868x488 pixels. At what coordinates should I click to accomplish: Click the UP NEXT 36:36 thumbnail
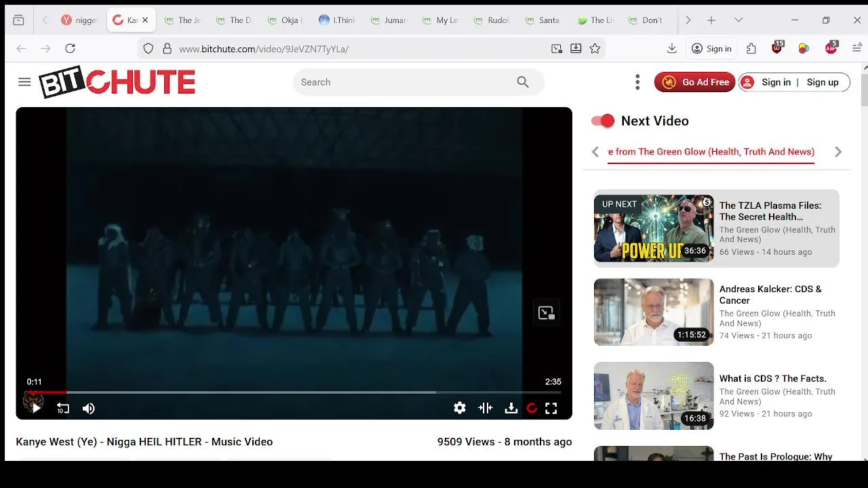click(x=654, y=228)
